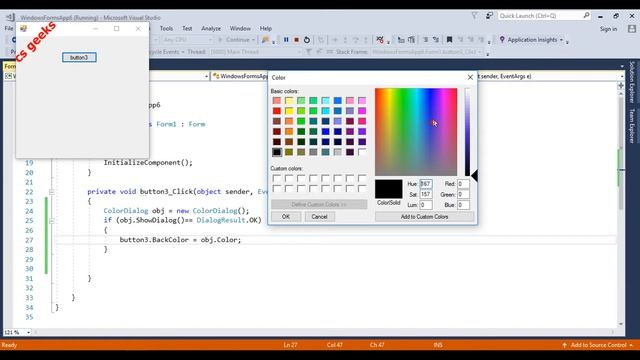This screenshot has height=360, width=640.
Task: Click the comment out selected lines icon
Action: (426, 40)
